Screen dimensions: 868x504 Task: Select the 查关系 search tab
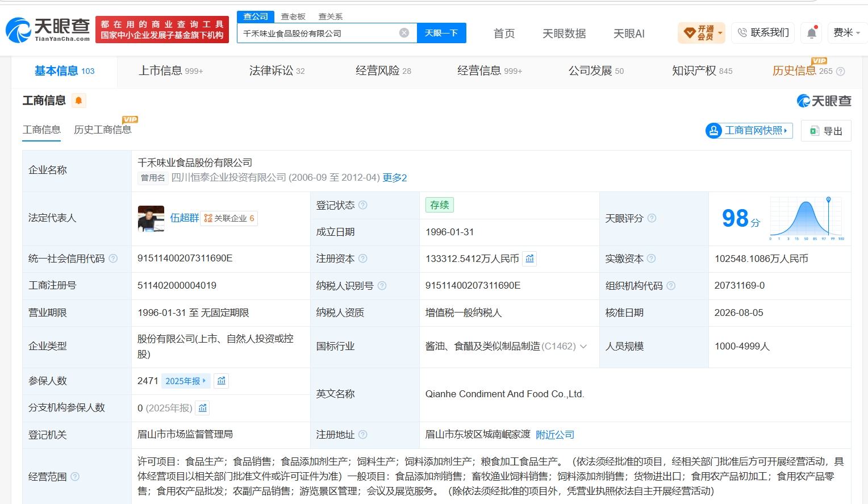click(331, 16)
